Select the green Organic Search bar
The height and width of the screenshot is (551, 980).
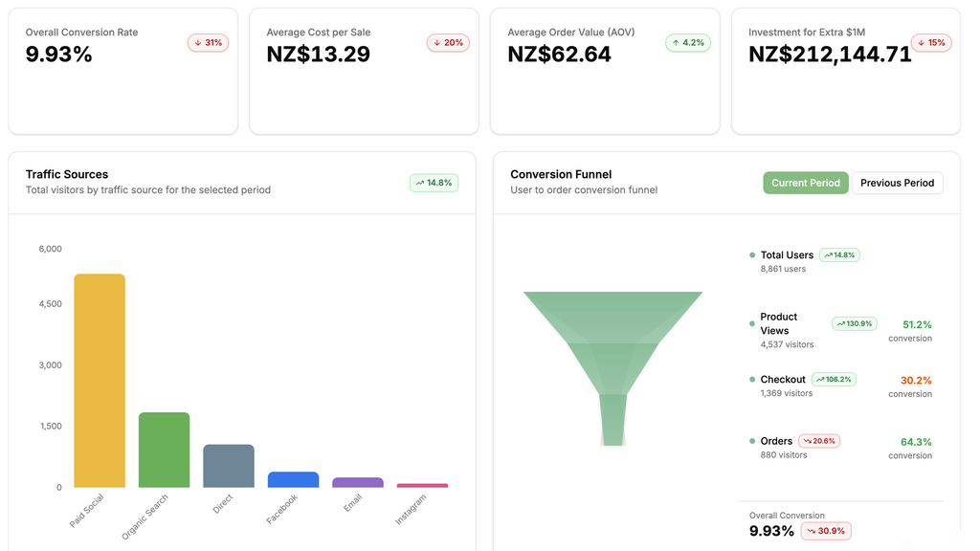pos(164,450)
